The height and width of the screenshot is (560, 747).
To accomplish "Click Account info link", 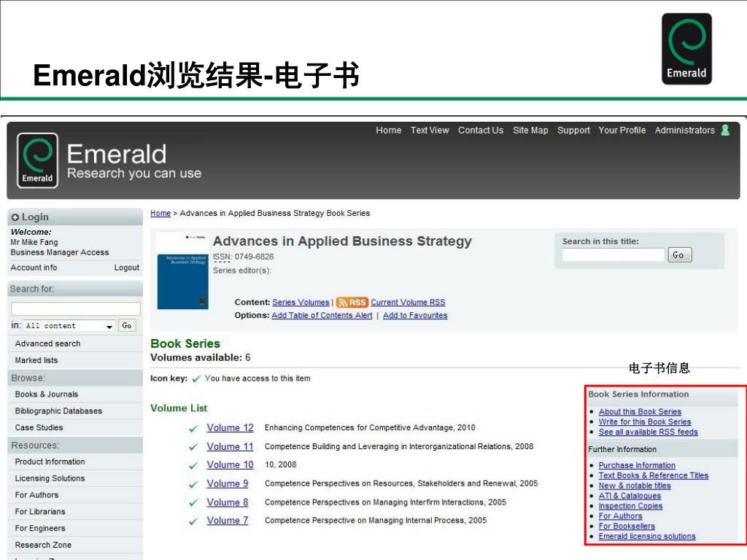I will pos(34,268).
